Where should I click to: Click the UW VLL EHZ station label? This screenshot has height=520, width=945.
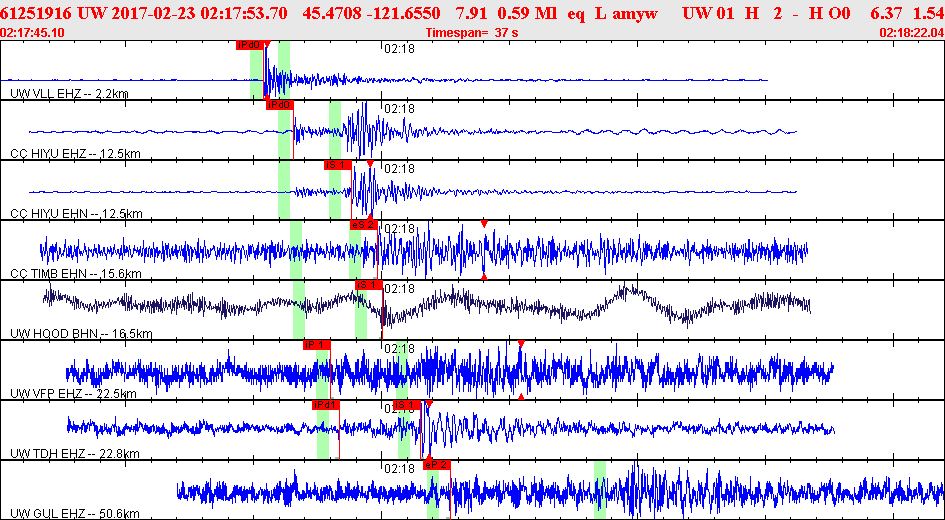click(69, 94)
